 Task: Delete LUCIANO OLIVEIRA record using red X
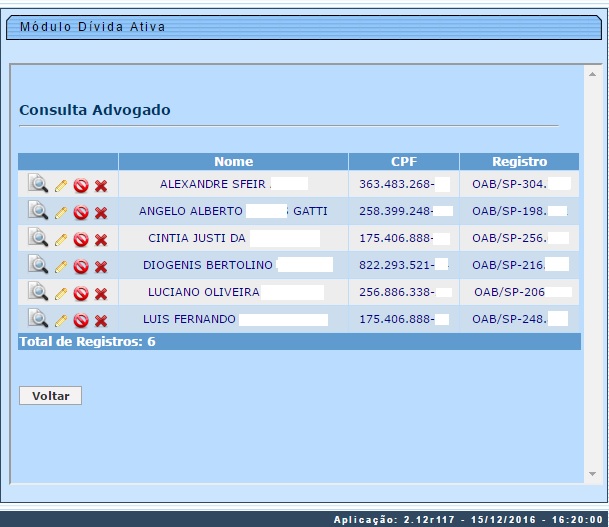click(x=101, y=293)
